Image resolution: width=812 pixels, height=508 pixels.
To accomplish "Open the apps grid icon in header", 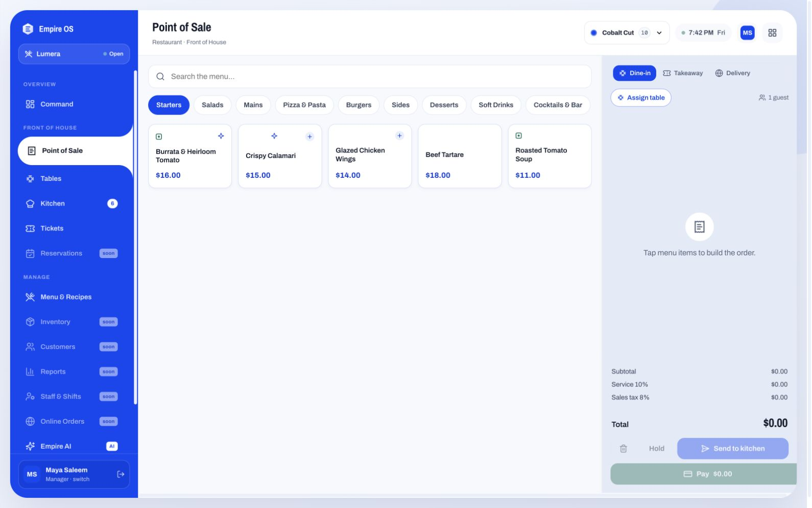I will (x=772, y=33).
